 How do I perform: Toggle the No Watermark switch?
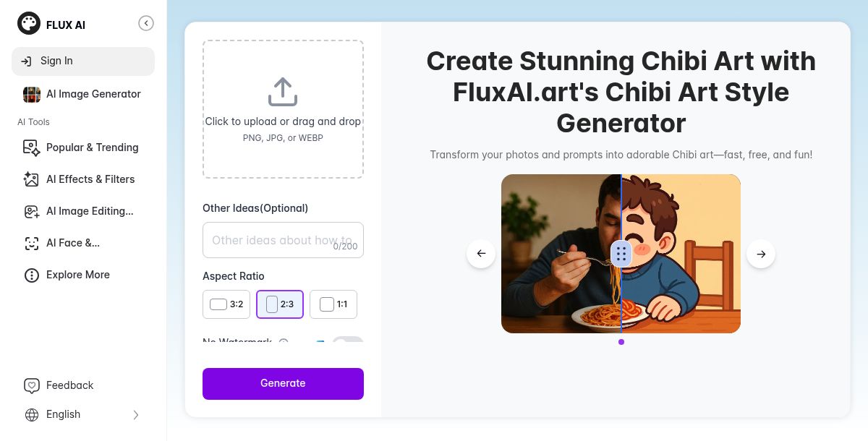click(347, 341)
